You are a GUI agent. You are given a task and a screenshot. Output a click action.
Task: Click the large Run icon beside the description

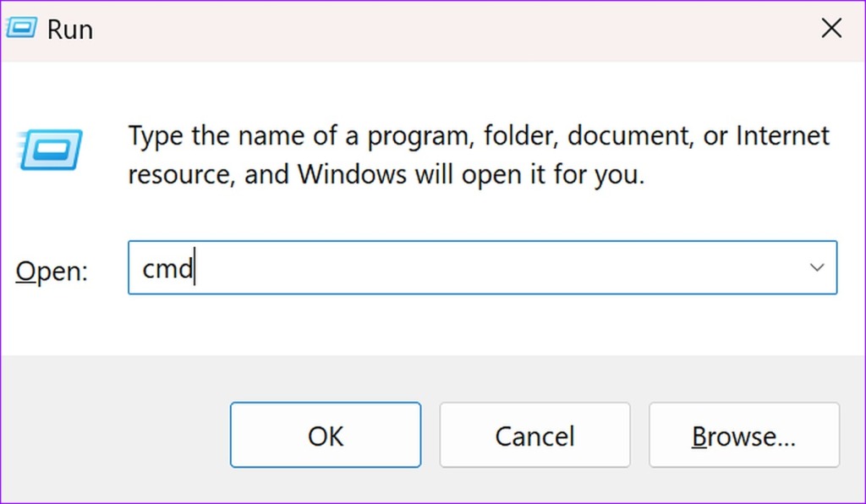pos(51,151)
